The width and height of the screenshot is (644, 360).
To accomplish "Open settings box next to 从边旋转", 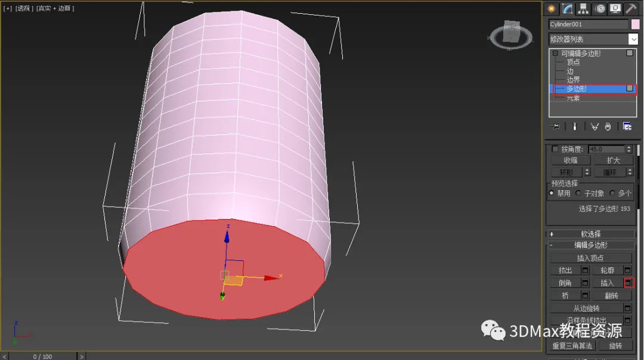I will [627, 308].
